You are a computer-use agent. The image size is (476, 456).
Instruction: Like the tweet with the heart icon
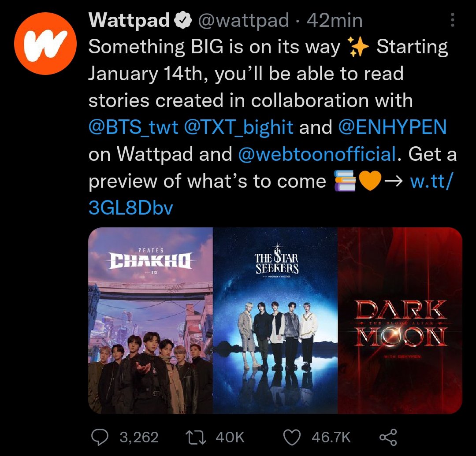[292, 437]
